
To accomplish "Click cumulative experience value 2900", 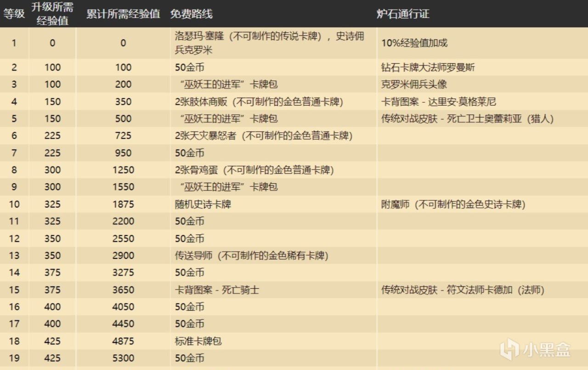I will pos(123,256).
